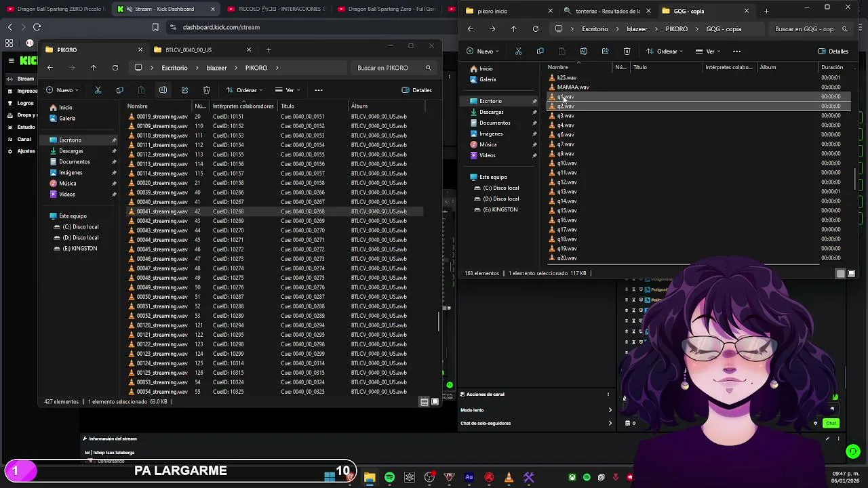The image size is (868, 488).
Task: Click green Chat button
Action: point(831,424)
